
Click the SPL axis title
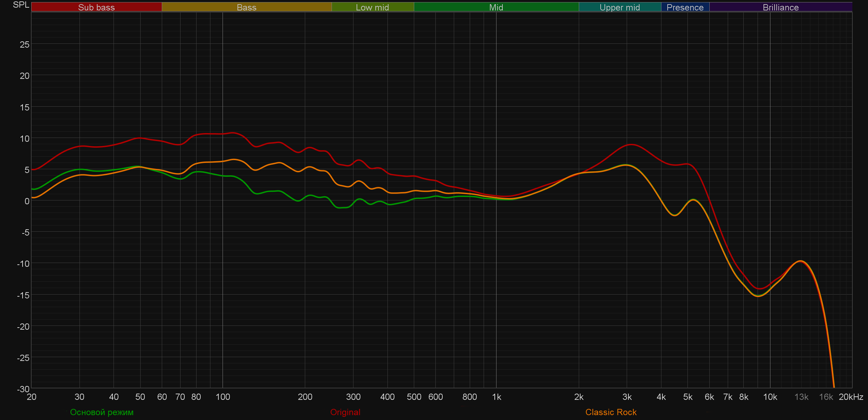point(21,5)
